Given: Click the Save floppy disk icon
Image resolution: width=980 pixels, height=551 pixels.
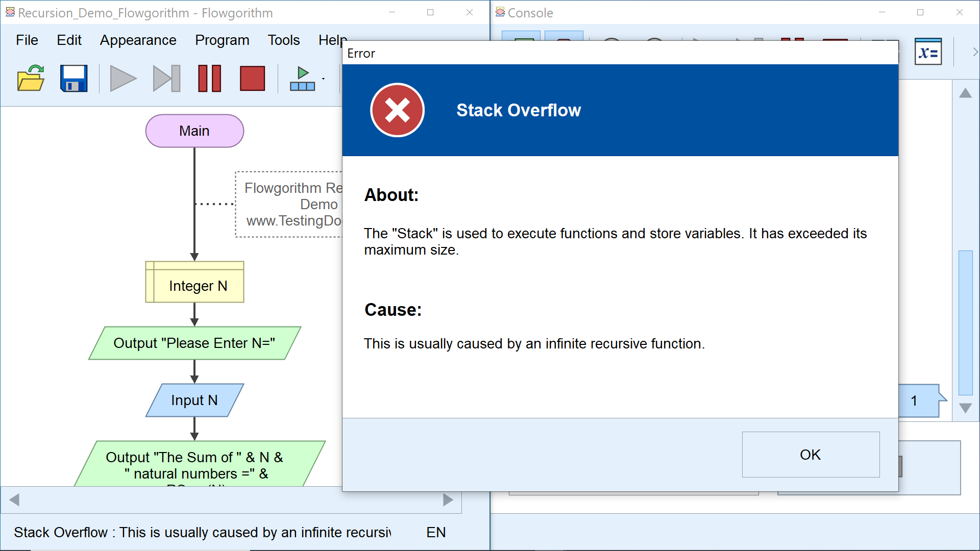Looking at the screenshot, I should [74, 79].
